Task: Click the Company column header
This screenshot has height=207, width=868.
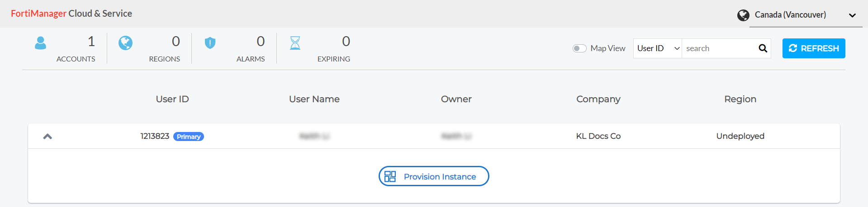Action: 598,99
